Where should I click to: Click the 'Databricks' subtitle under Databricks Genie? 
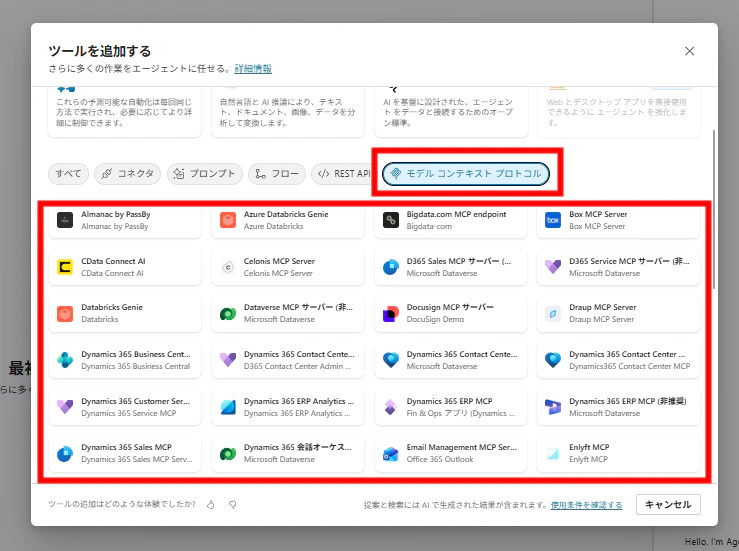tap(99, 319)
